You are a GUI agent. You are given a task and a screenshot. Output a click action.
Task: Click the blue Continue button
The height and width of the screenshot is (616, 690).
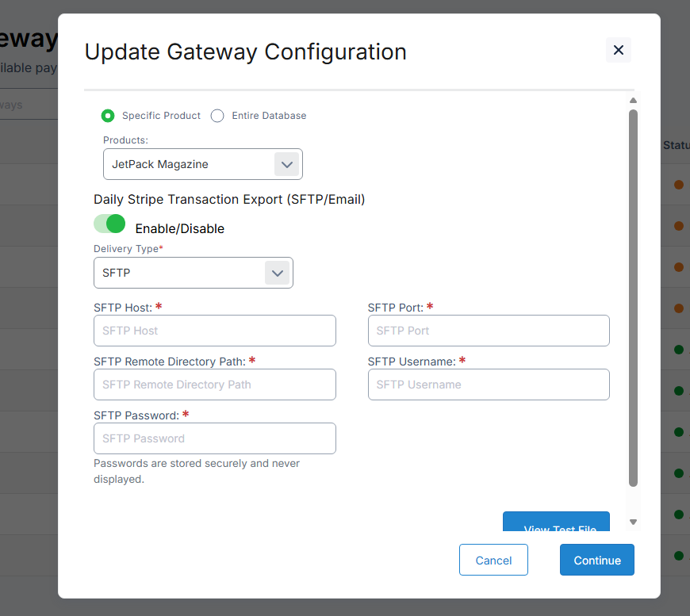[x=596, y=560]
